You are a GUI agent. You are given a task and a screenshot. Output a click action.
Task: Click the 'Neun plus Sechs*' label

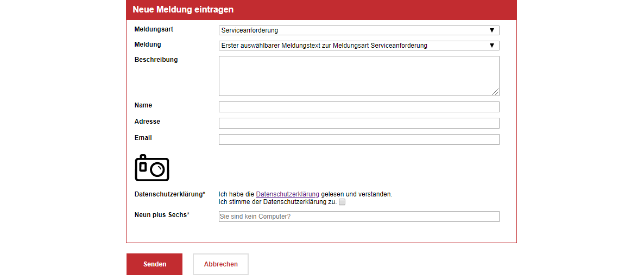point(162,215)
